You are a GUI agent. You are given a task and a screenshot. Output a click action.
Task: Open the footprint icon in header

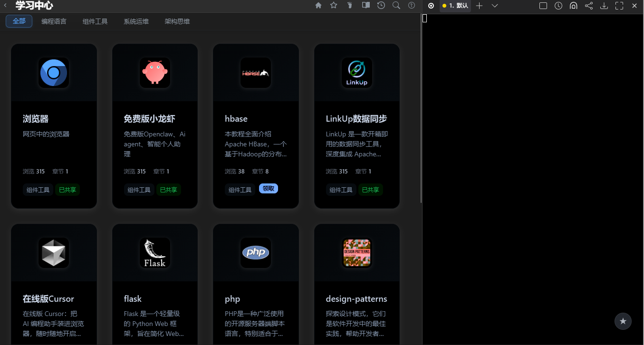tap(350, 5)
